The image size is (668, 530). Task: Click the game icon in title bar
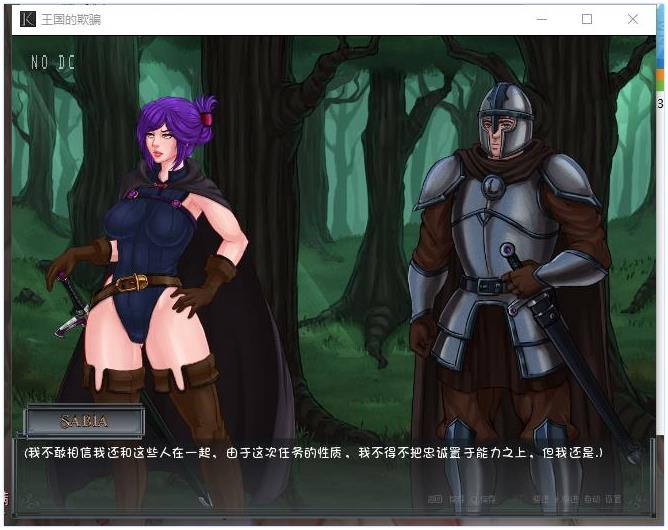[28, 19]
